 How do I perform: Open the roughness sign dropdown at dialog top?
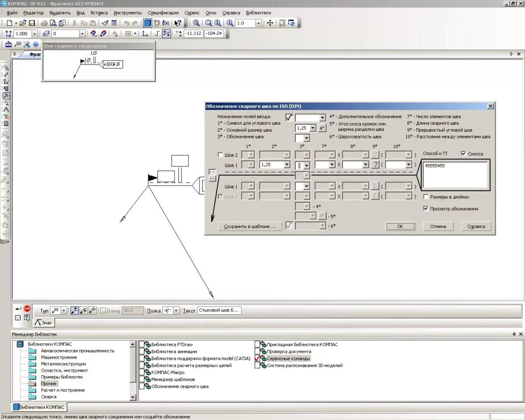(x=322, y=118)
